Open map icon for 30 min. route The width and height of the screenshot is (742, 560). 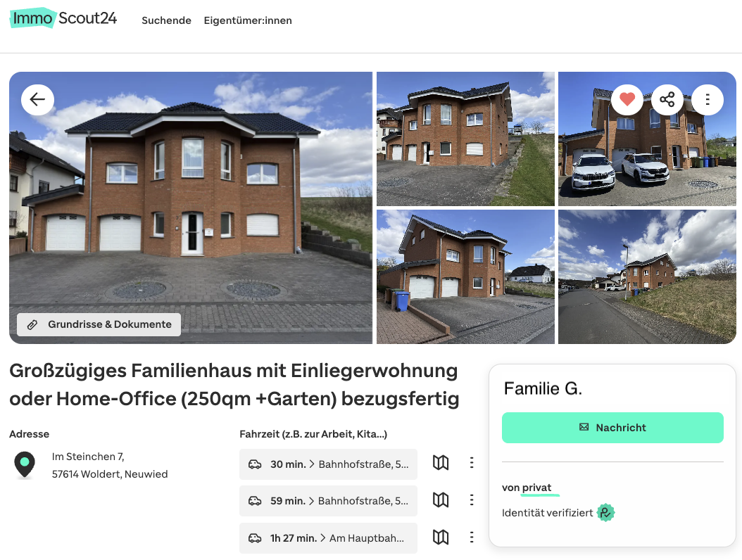441,463
